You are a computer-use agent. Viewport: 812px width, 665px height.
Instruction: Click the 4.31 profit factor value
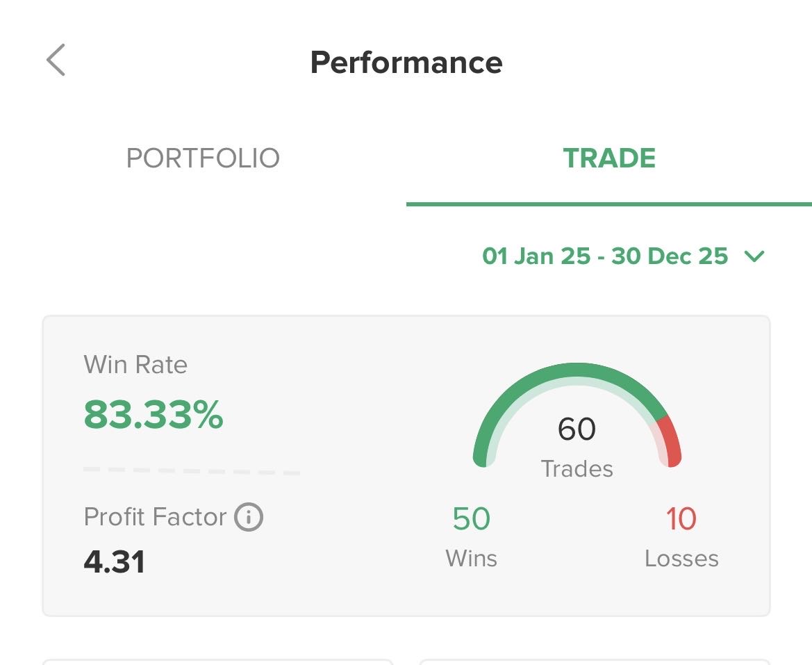pos(115,561)
